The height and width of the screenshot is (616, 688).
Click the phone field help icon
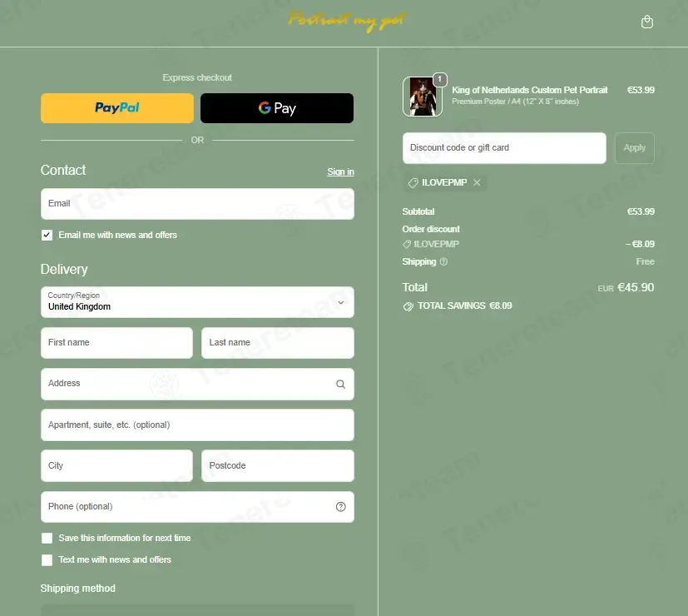(340, 507)
